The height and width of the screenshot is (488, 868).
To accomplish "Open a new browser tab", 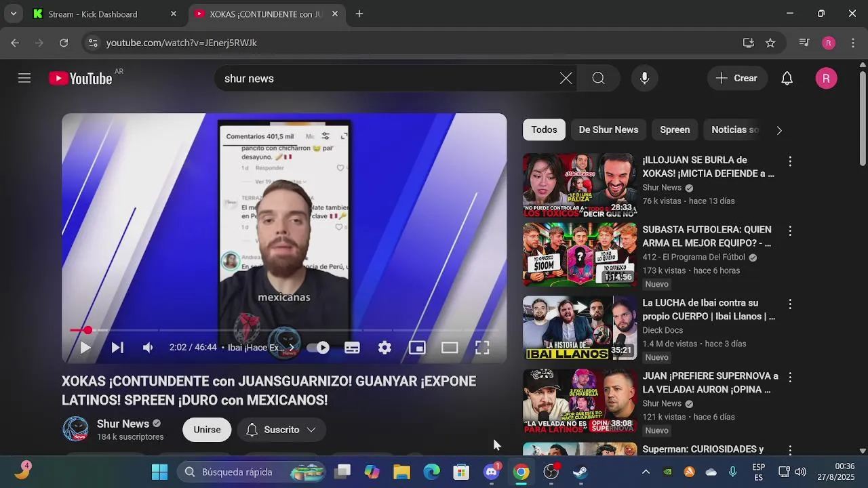I will click(x=359, y=14).
